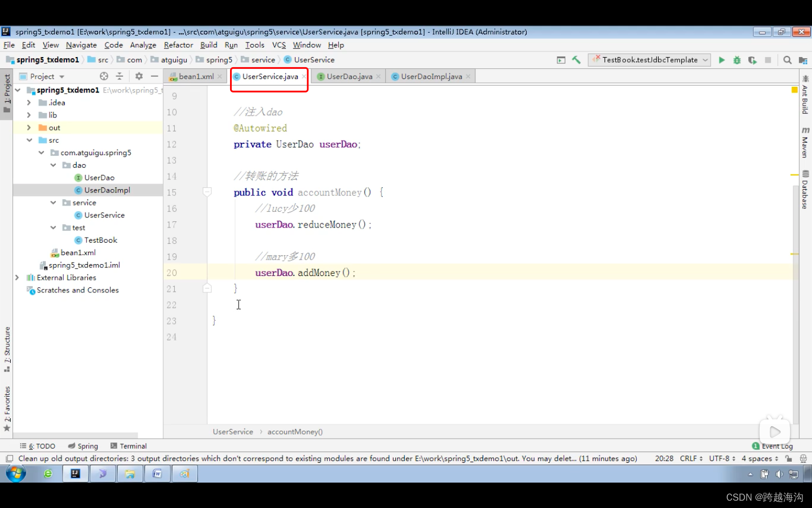Open the Database side panel
This screenshot has height=508, width=812.
pyautogui.click(x=805, y=190)
